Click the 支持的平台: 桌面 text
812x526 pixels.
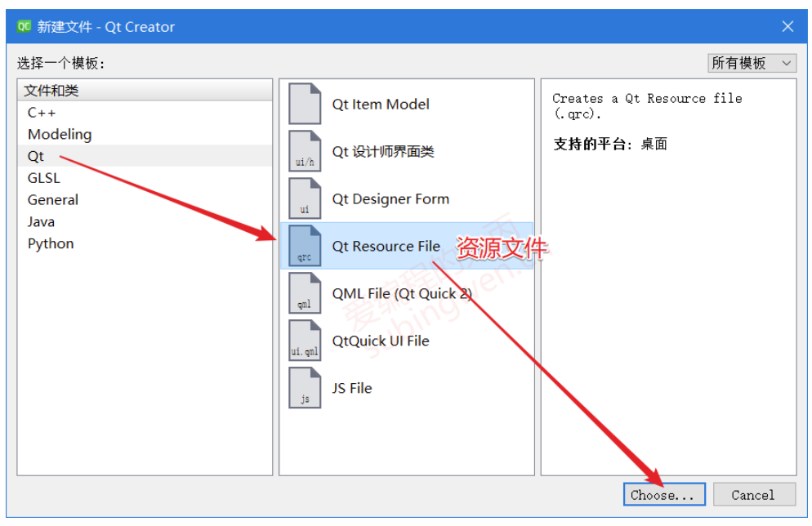[610, 144]
